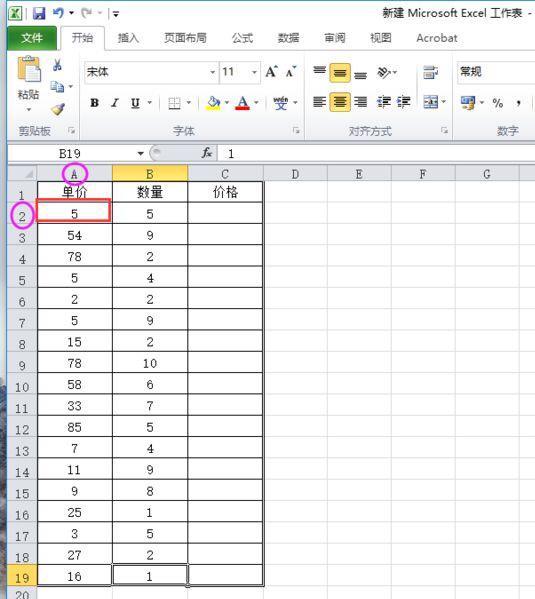Select cell C2 under 价格 header
The image size is (535, 599).
(225, 213)
